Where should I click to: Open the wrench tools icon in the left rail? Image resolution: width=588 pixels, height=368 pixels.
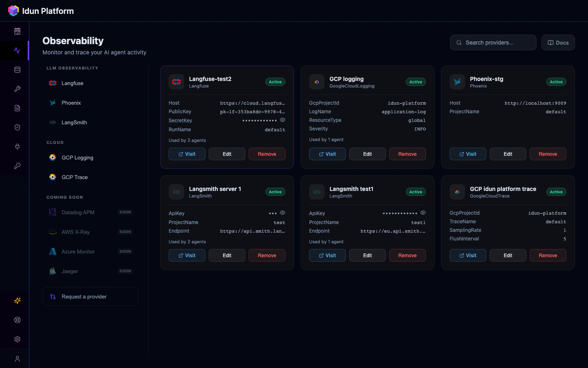pyautogui.click(x=17, y=89)
